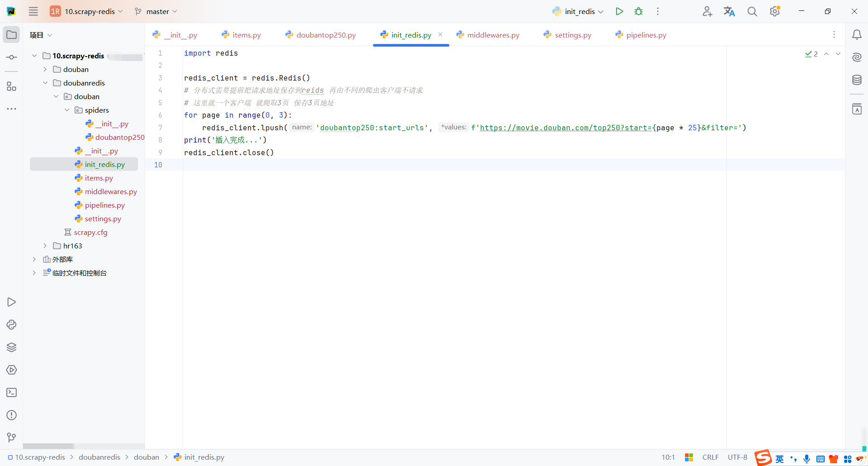Open the Database tool window
The image size is (868, 466).
click(x=857, y=80)
